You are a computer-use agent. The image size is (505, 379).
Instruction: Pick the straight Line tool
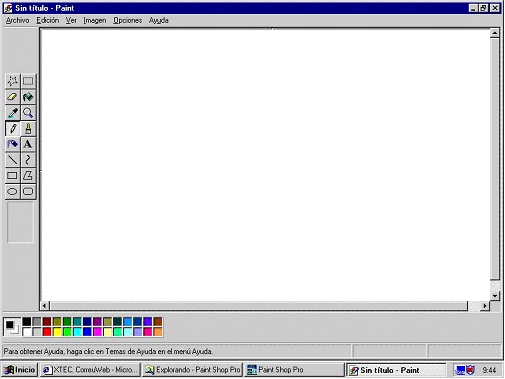tap(13, 160)
